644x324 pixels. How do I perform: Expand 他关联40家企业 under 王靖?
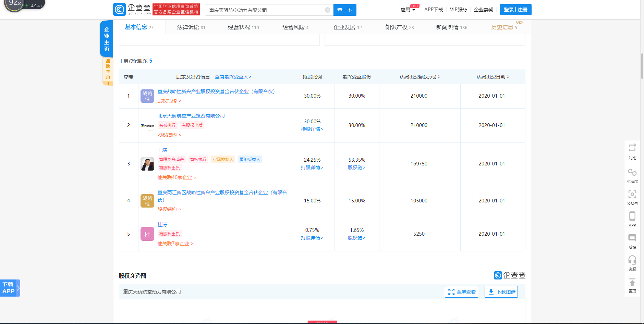(x=177, y=177)
